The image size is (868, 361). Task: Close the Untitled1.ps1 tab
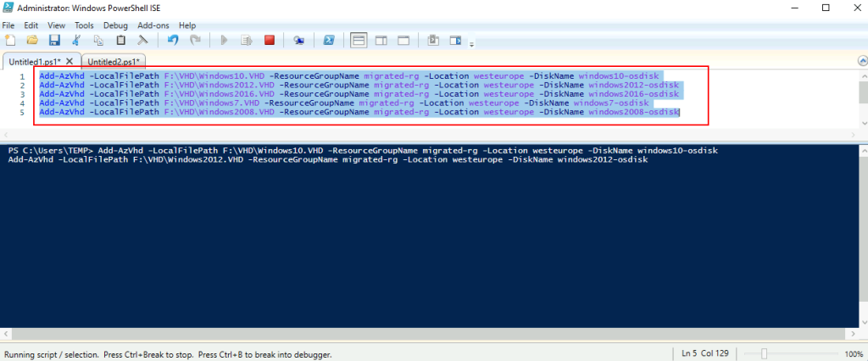(70, 61)
